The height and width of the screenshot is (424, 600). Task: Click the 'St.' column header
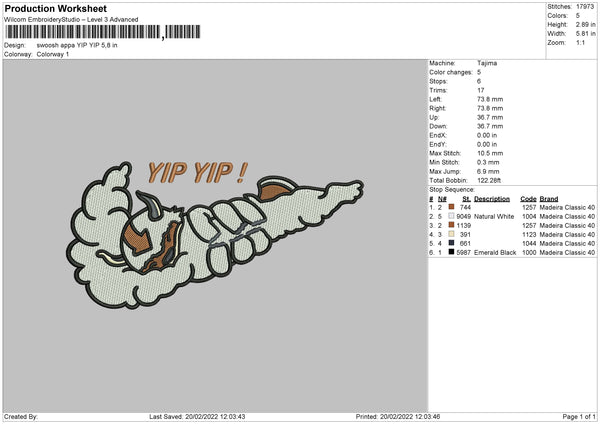[x=466, y=199]
